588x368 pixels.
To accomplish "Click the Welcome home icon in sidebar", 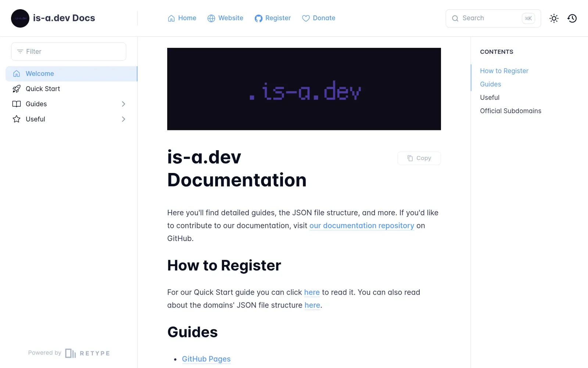I will tap(17, 74).
